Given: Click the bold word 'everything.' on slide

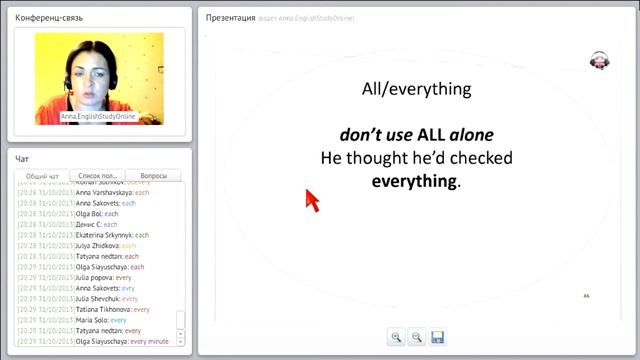Looking at the screenshot, I should click(x=416, y=181).
